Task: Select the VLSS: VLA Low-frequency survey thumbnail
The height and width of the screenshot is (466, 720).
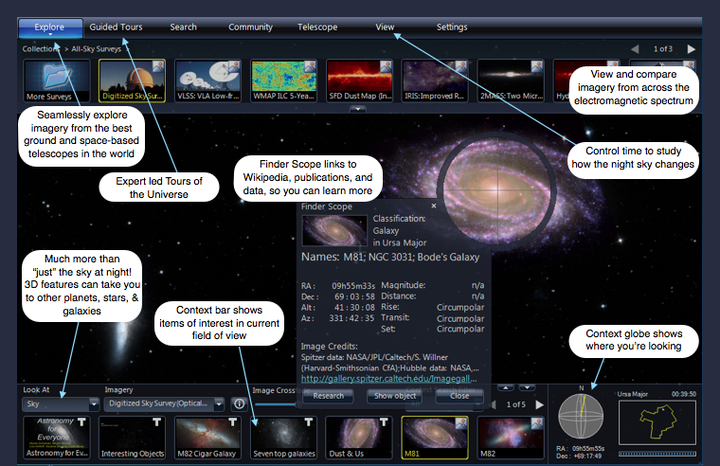Action: pyautogui.click(x=208, y=80)
